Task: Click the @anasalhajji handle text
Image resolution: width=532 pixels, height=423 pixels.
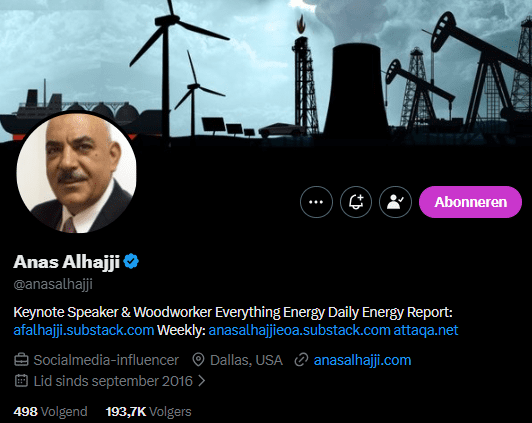Action: coord(53,284)
